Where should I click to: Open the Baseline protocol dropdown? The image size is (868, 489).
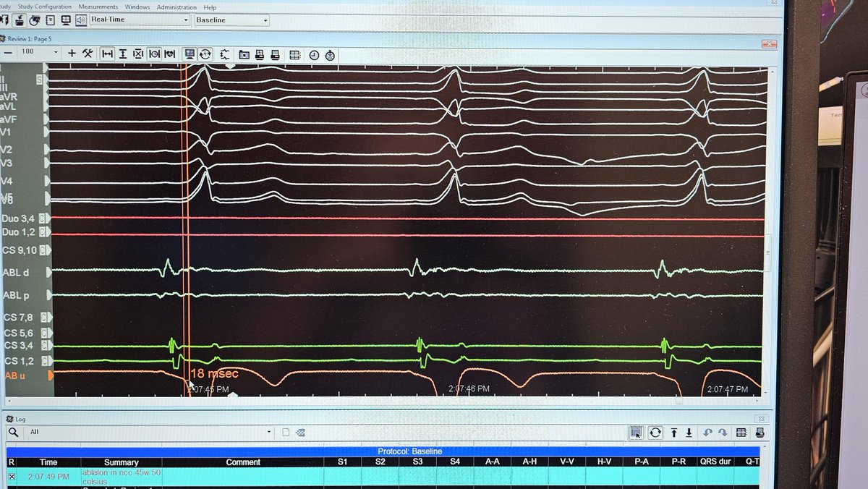click(x=231, y=20)
